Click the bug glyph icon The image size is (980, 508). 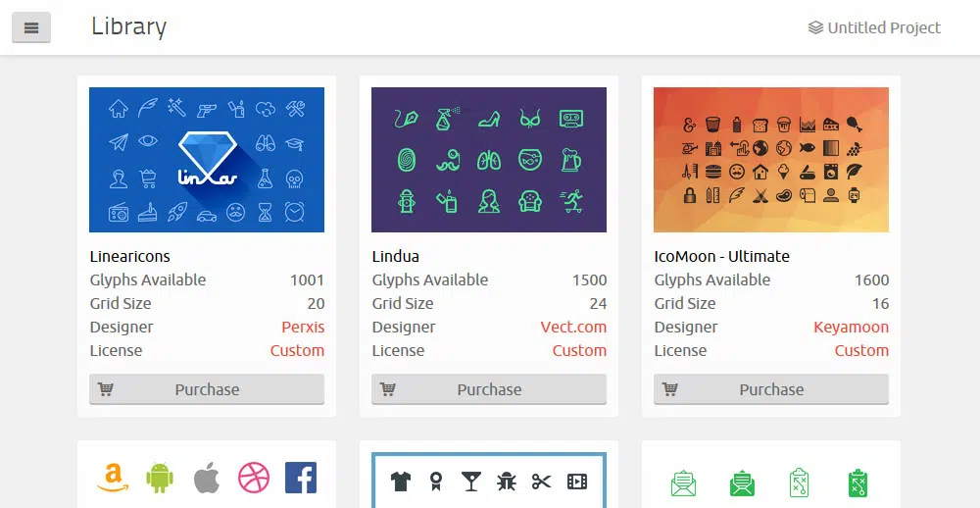(507, 481)
